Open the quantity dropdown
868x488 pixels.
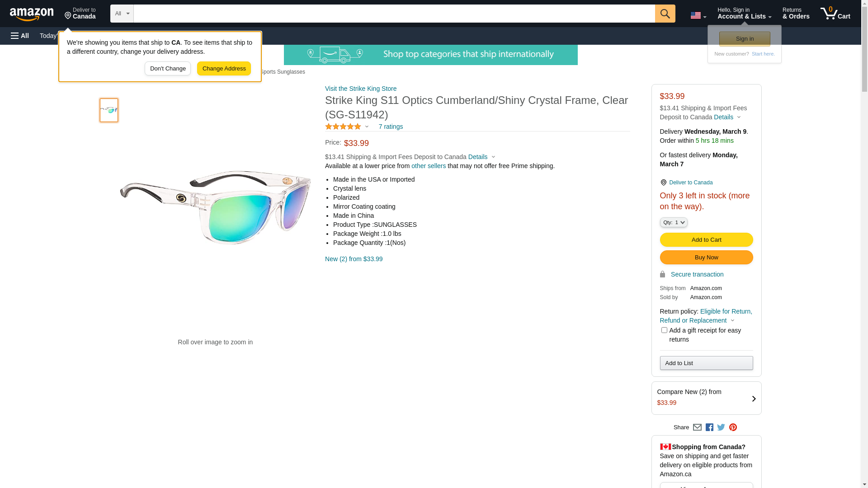[x=673, y=222]
